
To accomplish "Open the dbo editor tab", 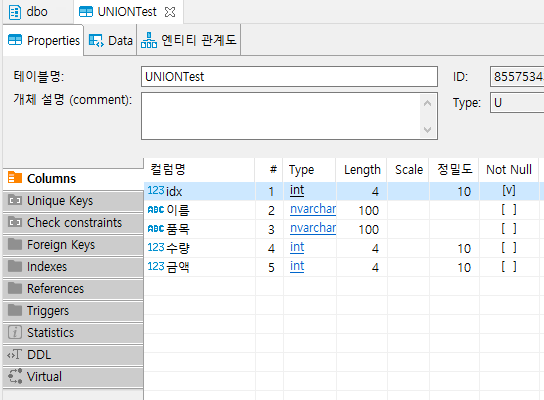I will [x=37, y=12].
